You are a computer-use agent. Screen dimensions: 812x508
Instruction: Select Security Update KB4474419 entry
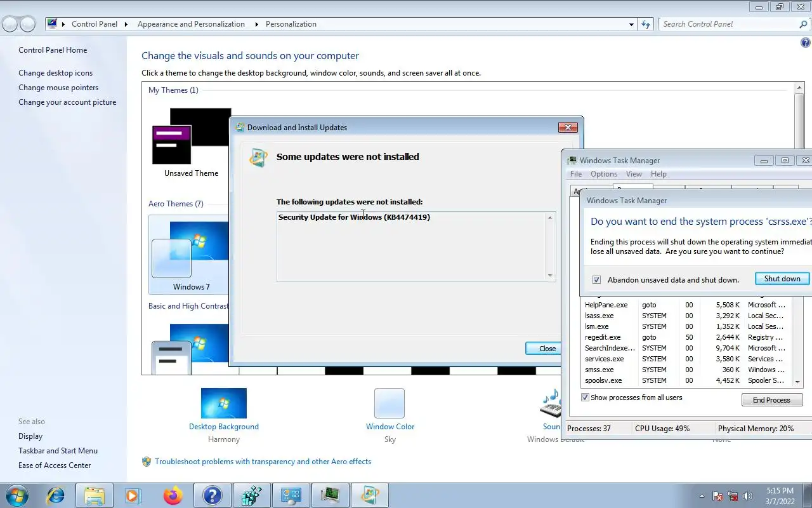(354, 217)
